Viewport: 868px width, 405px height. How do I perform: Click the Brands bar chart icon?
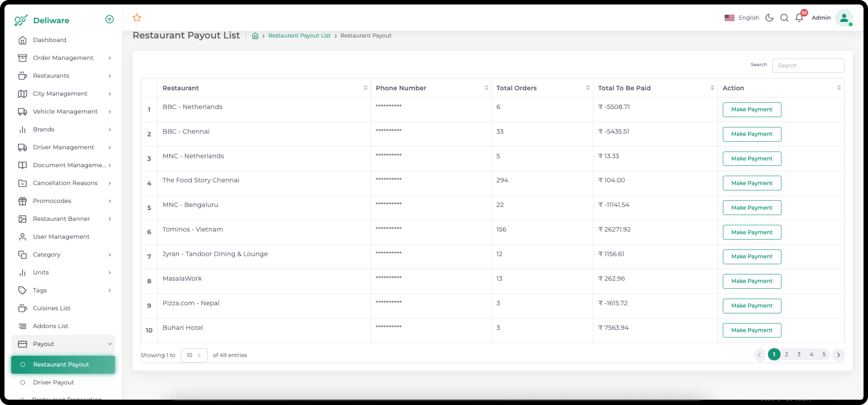pos(22,129)
